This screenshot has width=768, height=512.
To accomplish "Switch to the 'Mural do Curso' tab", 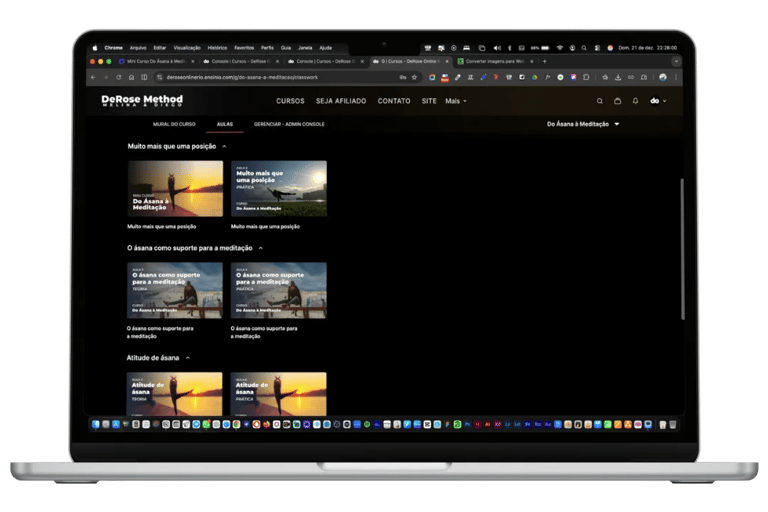I will coord(174,124).
